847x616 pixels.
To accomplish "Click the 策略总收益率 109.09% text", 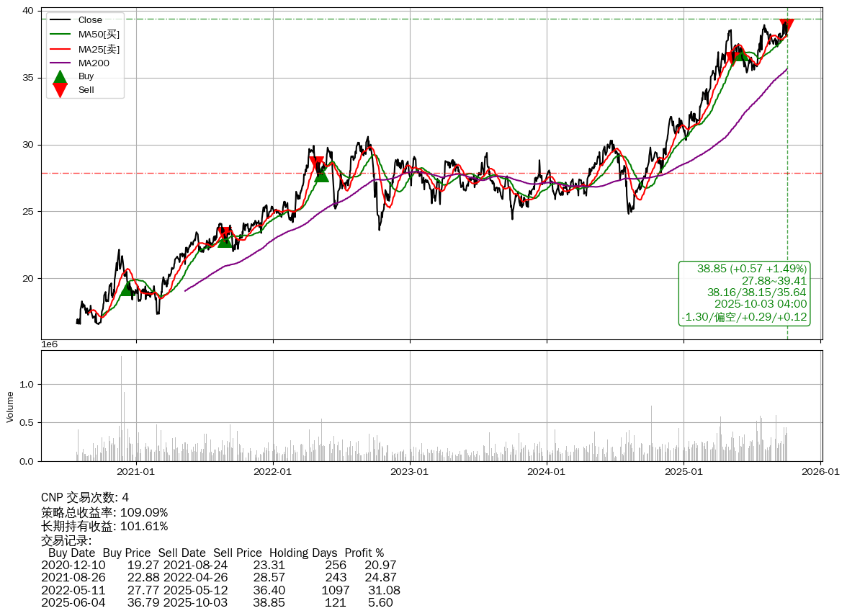I will point(104,512).
